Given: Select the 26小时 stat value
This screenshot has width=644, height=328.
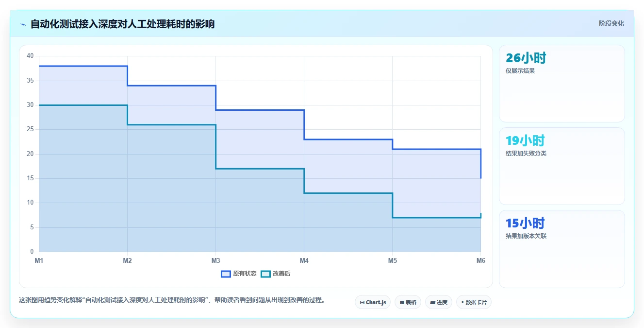Looking at the screenshot, I should pos(526,58).
